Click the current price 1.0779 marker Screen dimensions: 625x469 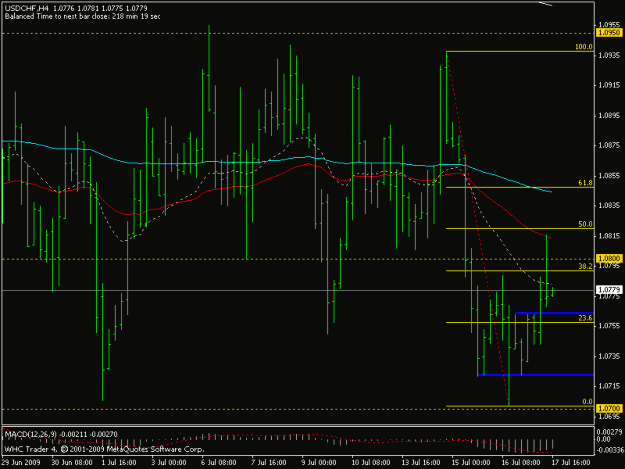[608, 290]
